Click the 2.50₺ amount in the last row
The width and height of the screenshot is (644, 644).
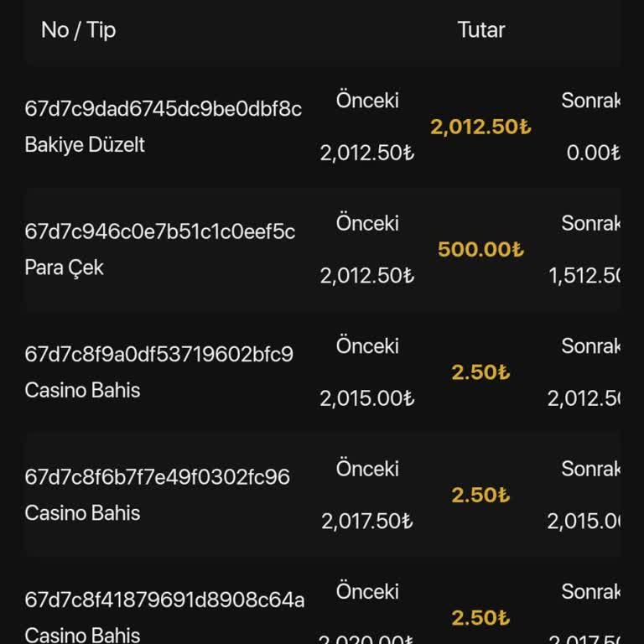pyautogui.click(x=480, y=618)
